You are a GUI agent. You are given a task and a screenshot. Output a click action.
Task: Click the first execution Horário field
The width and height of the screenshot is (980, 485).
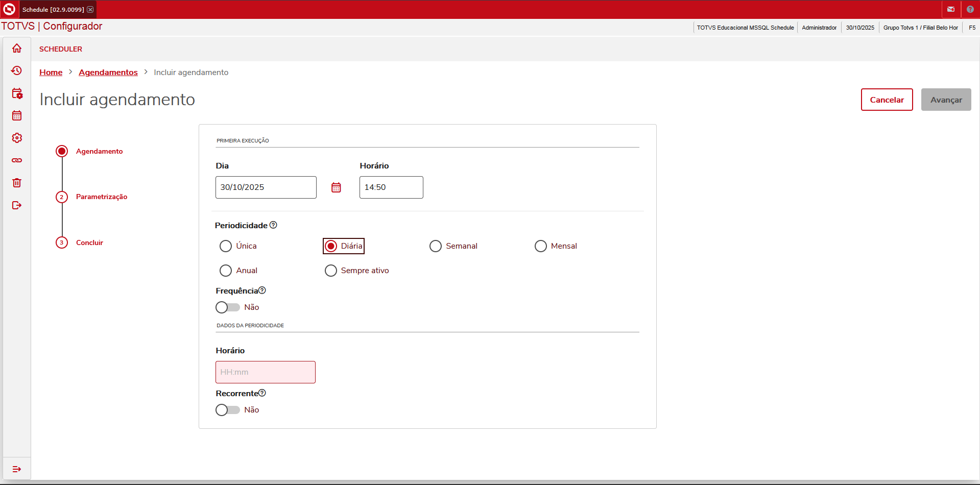point(391,187)
